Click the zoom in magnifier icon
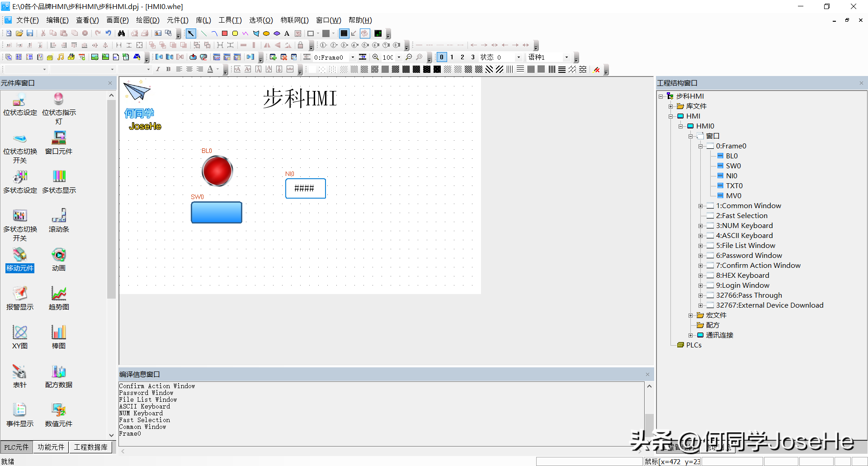Screen dimensions: 868x466 pos(376,57)
